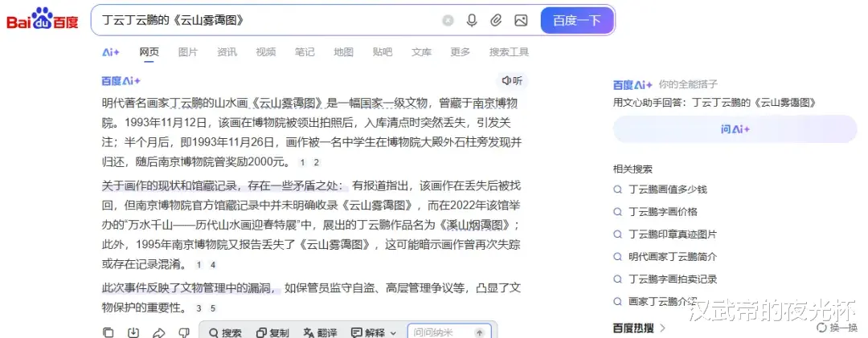Click the Baidu logo
The image size is (868, 338).
pos(42,20)
